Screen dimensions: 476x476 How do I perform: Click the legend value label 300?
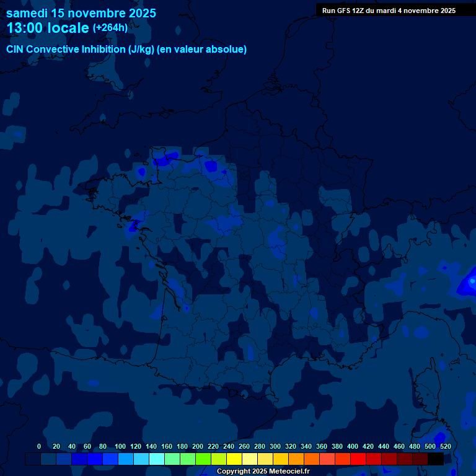(x=275, y=446)
